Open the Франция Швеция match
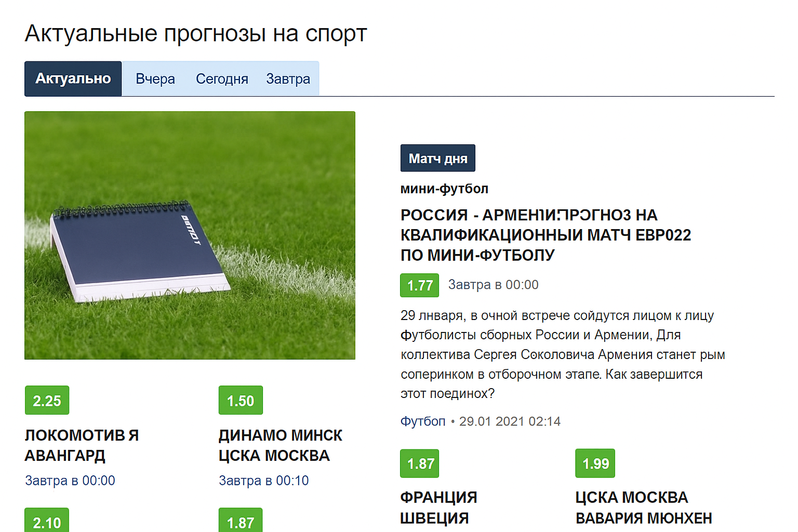 438,508
